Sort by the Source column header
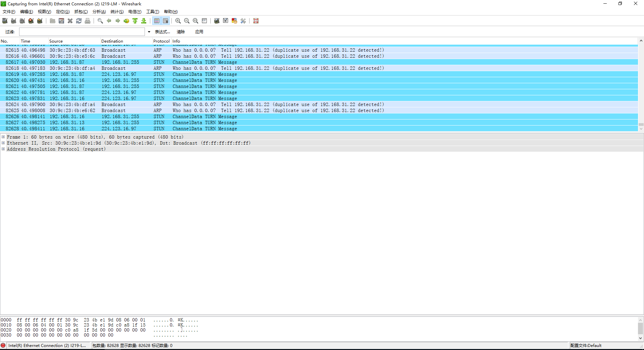This screenshot has height=350, width=644. [74, 41]
